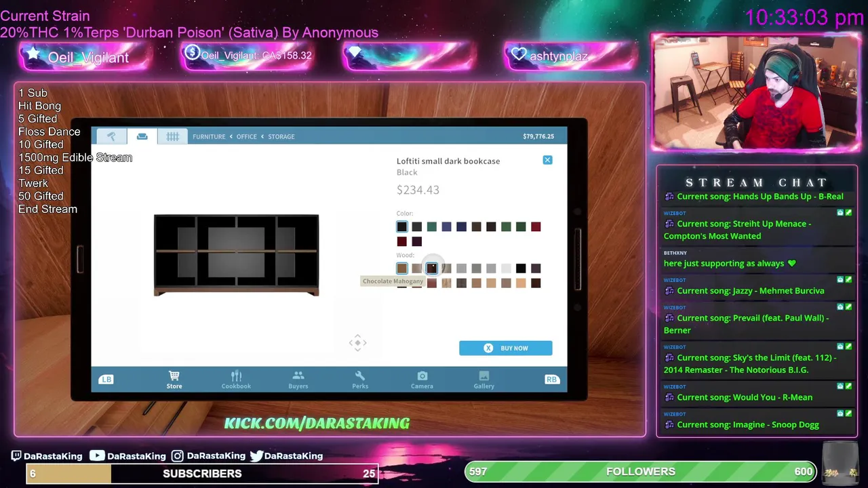The height and width of the screenshot is (488, 868).
Task: Go to OFFICE in the breadcrumb
Action: point(246,137)
